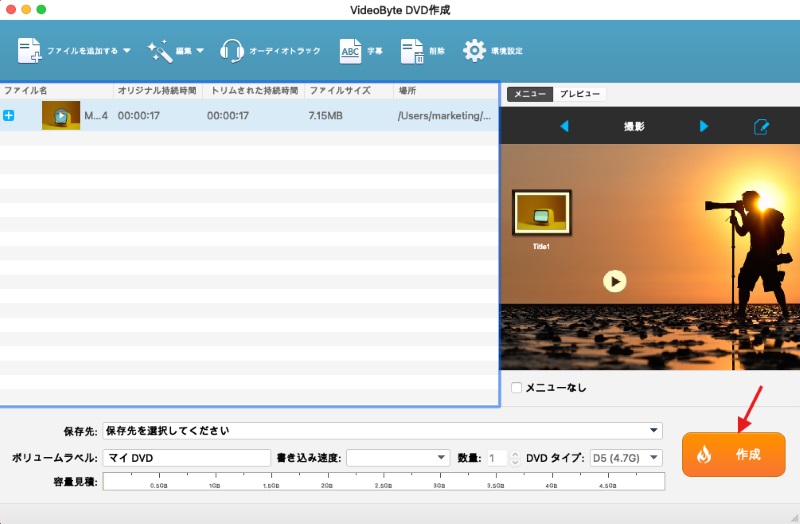Click the マイ DVD volume label field
This screenshot has width=800, height=524.
click(x=187, y=458)
